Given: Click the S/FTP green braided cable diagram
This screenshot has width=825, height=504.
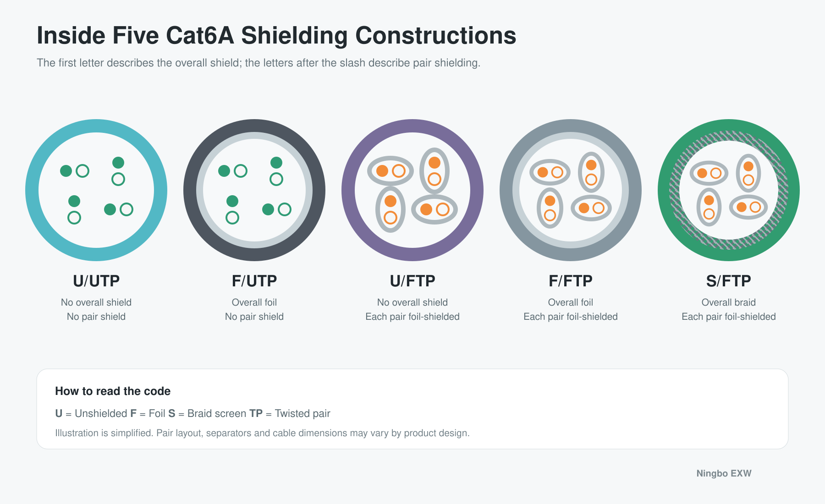Looking at the screenshot, I should 729,190.
